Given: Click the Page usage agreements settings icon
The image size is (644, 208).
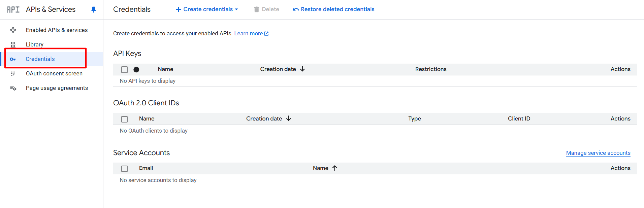Looking at the screenshot, I should click(x=13, y=88).
